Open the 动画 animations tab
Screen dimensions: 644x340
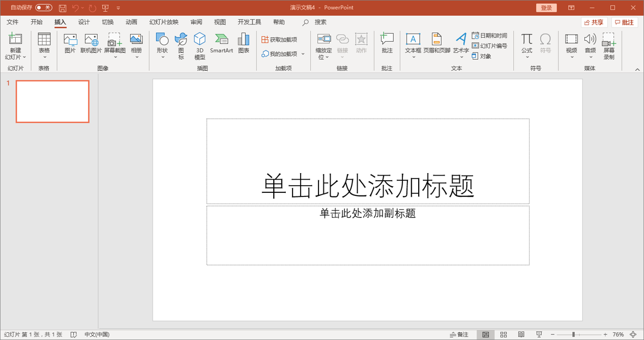pyautogui.click(x=131, y=22)
